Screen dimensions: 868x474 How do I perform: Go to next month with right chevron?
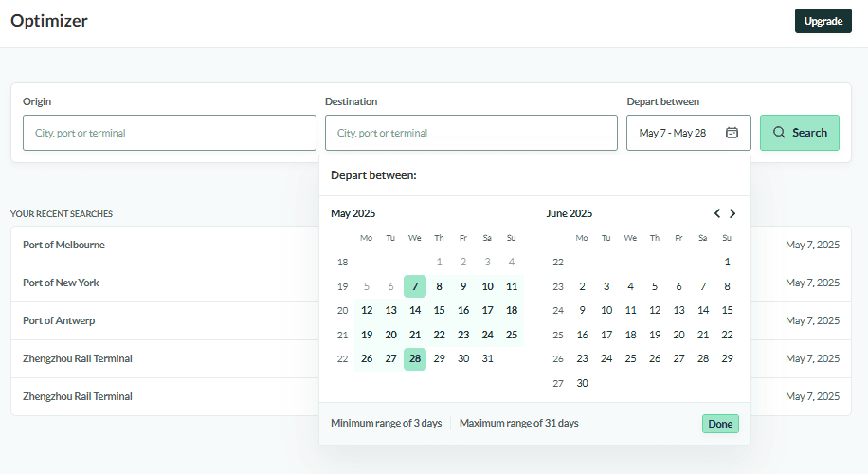coord(732,213)
